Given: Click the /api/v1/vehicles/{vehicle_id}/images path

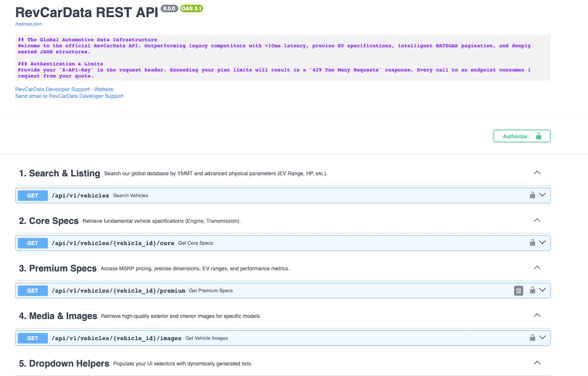Looking at the screenshot, I should tap(117, 338).
